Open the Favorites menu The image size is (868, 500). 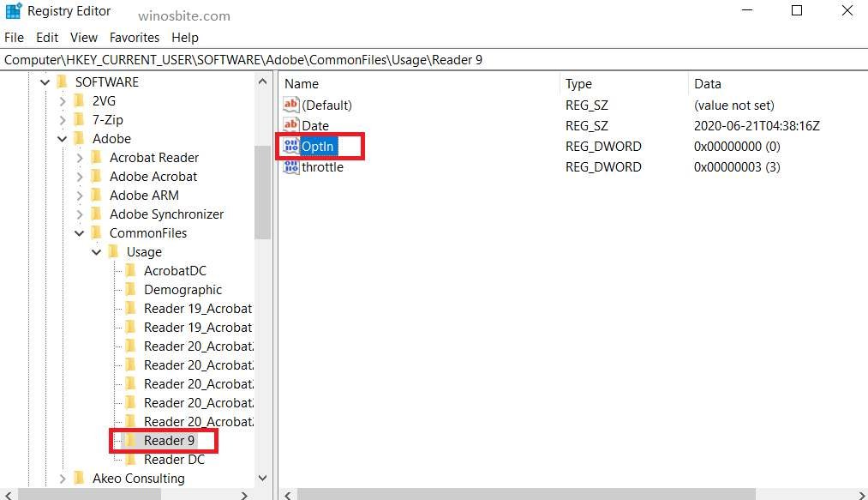(x=135, y=37)
